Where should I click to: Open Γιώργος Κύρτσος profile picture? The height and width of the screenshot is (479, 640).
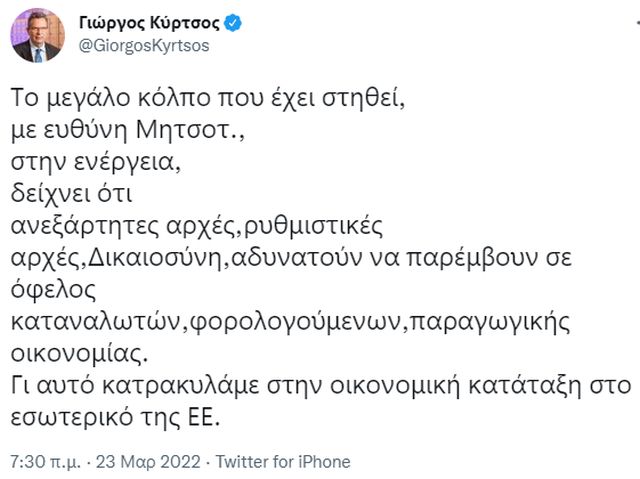click(37, 34)
